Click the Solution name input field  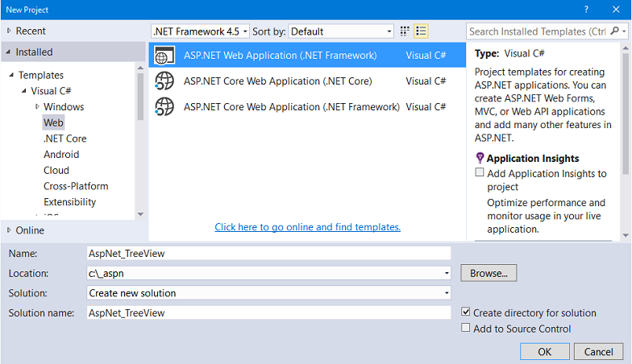click(269, 312)
